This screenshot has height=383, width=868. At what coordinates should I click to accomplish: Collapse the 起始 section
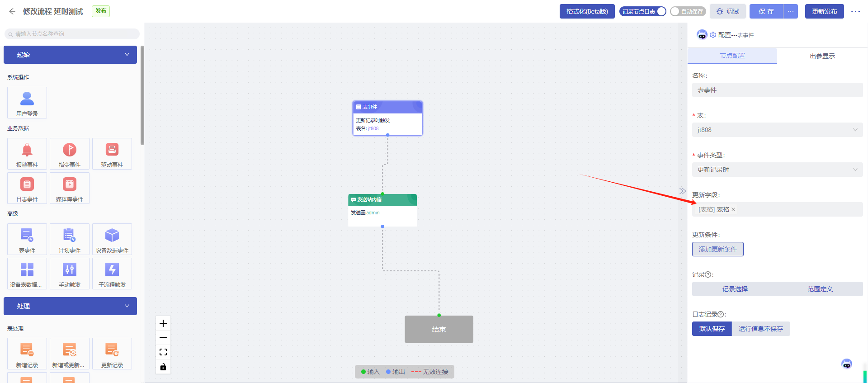[x=70, y=55]
